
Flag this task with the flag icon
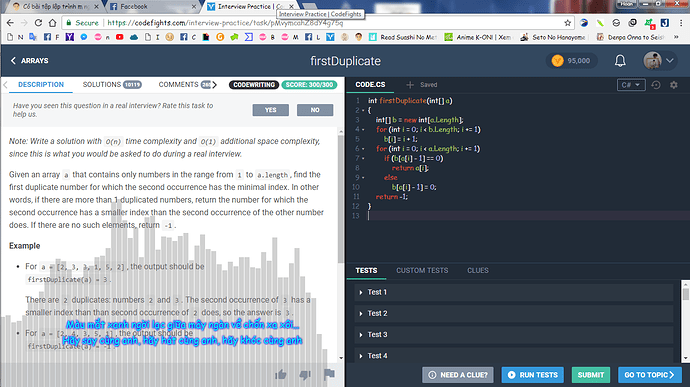click(329, 374)
